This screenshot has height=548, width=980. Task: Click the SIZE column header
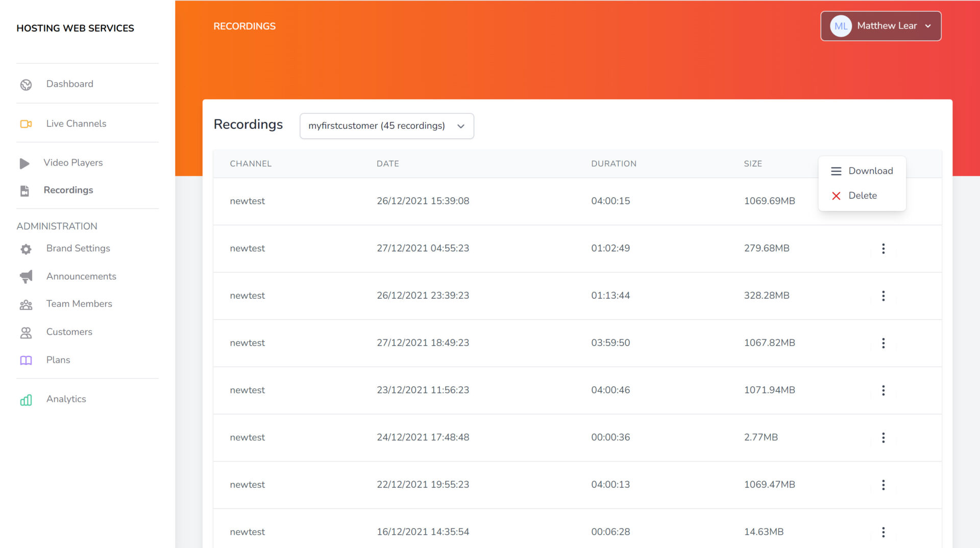[752, 164]
